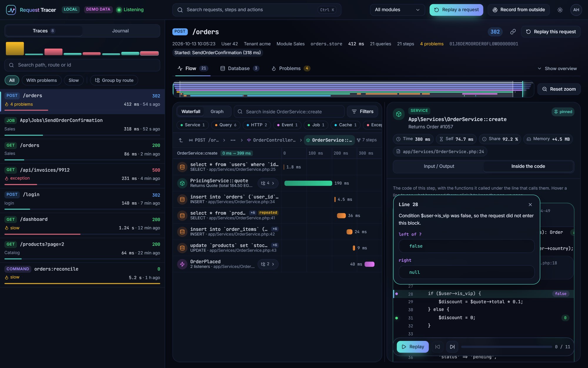This screenshot has width=588, height=368.
Task: Click Replay a request button
Action: [456, 10]
